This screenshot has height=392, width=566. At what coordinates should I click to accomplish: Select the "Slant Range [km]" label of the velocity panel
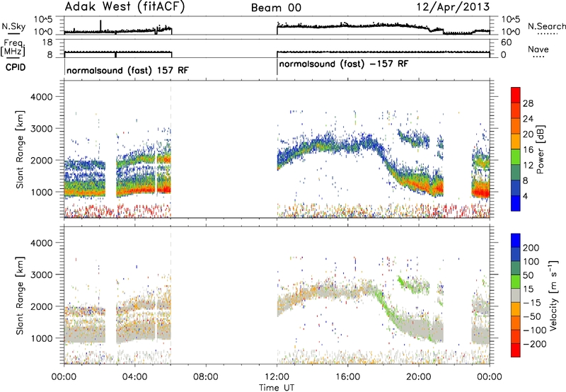(x=20, y=295)
